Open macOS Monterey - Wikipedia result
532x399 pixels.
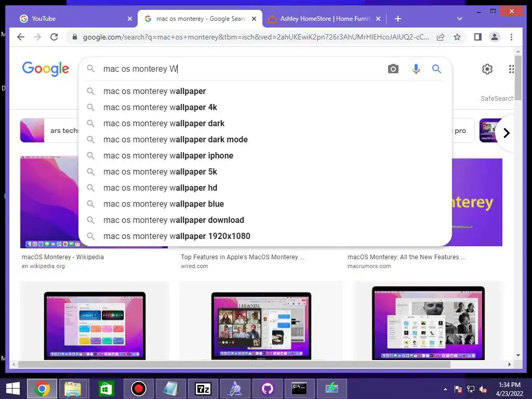[x=63, y=257]
